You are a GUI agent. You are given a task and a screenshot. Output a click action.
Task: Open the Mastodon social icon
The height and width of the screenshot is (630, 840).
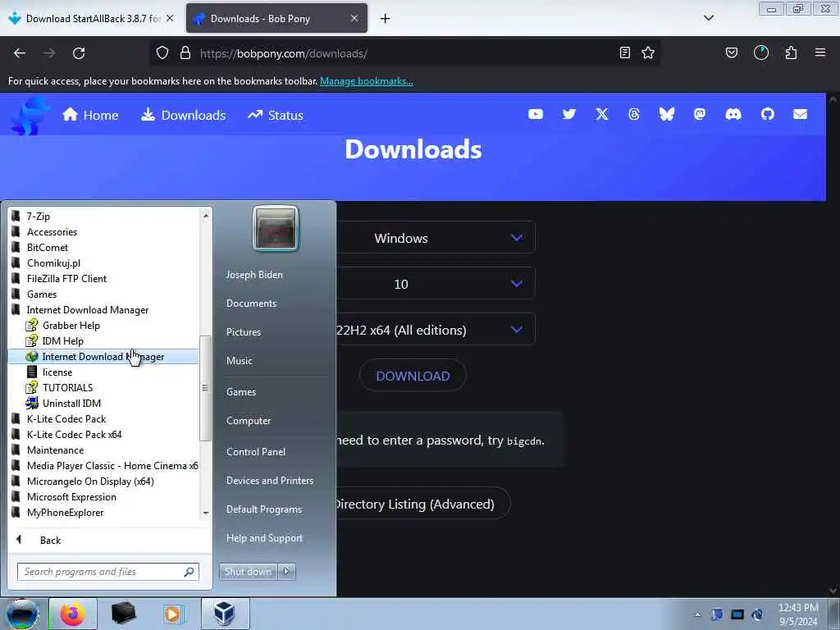coord(700,114)
